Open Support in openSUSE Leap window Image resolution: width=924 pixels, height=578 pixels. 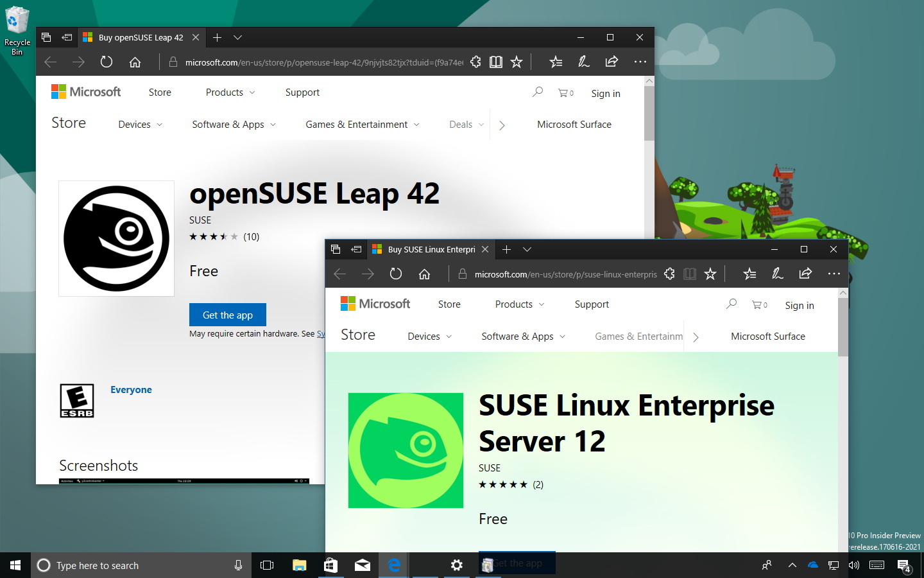(x=302, y=92)
